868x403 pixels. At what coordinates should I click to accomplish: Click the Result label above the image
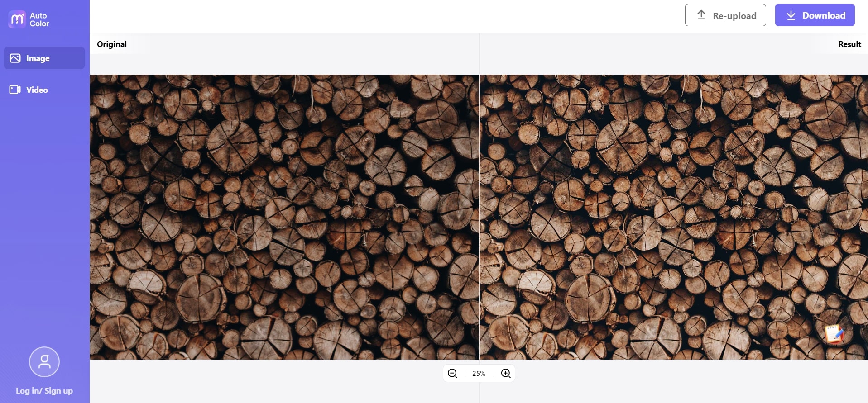(x=849, y=44)
